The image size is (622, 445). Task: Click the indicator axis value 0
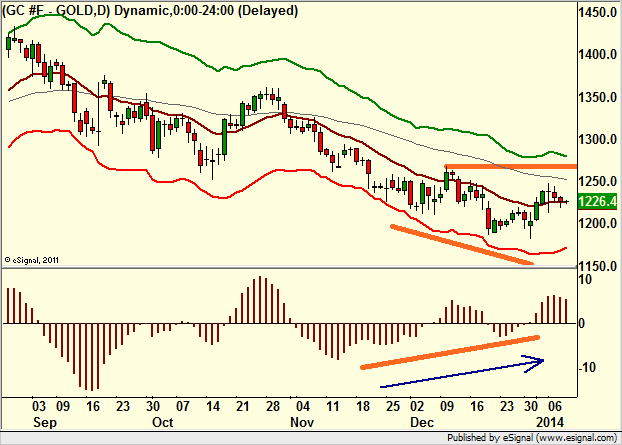point(582,324)
